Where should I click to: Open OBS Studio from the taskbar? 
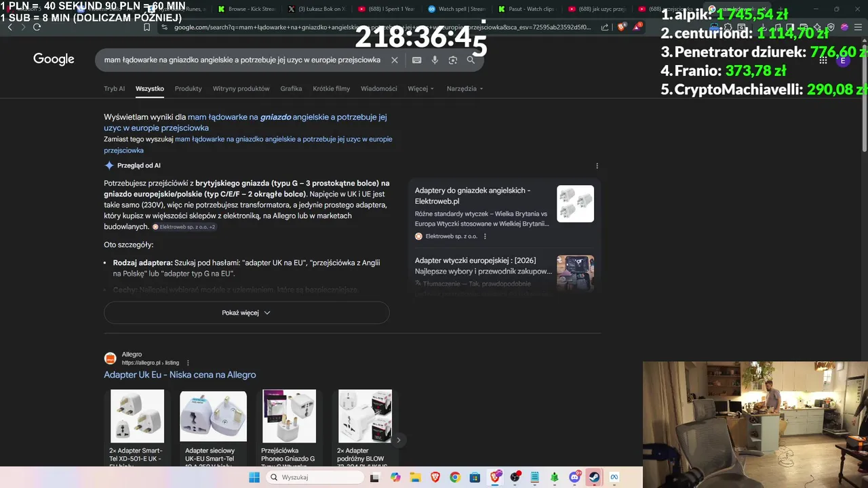pos(515,477)
